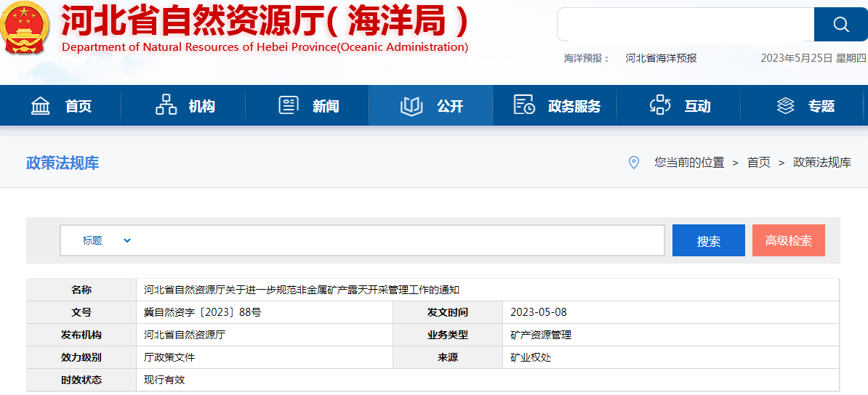Click the location pin icon in breadcrumb

634,163
